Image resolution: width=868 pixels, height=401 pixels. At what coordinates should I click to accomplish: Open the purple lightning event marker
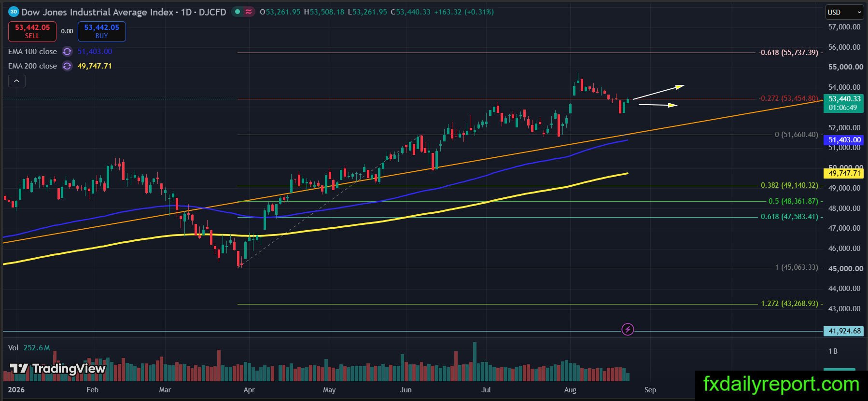(628, 330)
